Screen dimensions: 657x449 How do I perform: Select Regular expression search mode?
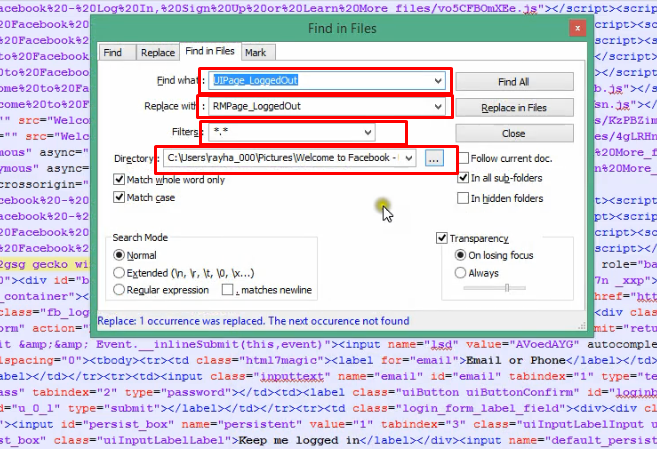[x=119, y=290]
